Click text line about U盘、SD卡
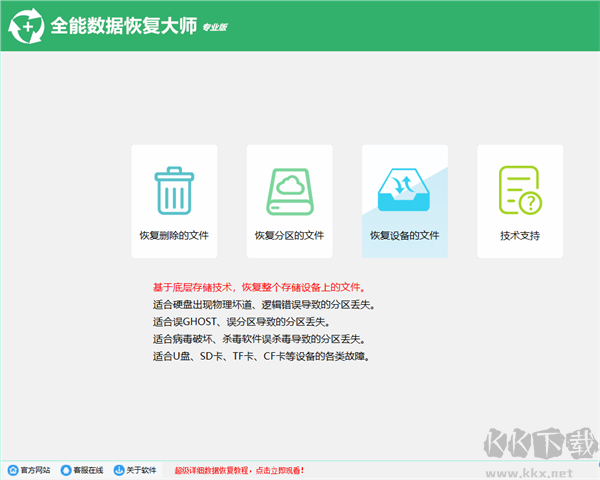Viewport: 600px width, 480px height. 262,356
